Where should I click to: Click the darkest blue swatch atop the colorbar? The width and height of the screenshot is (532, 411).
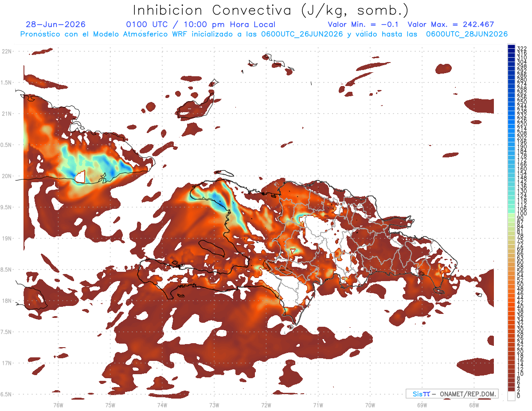[x=511, y=47]
